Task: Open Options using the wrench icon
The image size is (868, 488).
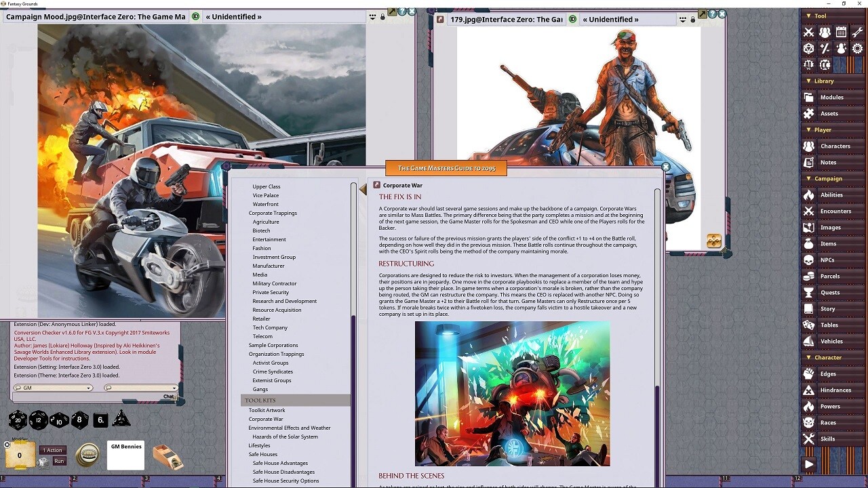Action: [857, 32]
